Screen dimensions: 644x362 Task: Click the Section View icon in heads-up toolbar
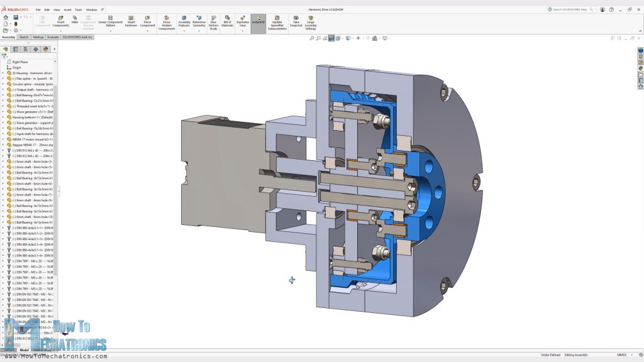pyautogui.click(x=331, y=38)
